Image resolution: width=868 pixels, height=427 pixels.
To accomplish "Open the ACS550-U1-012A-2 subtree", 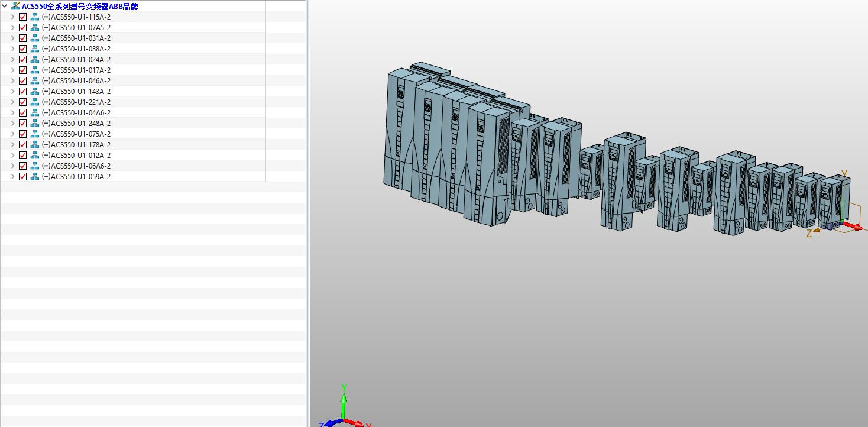I will tap(12, 156).
